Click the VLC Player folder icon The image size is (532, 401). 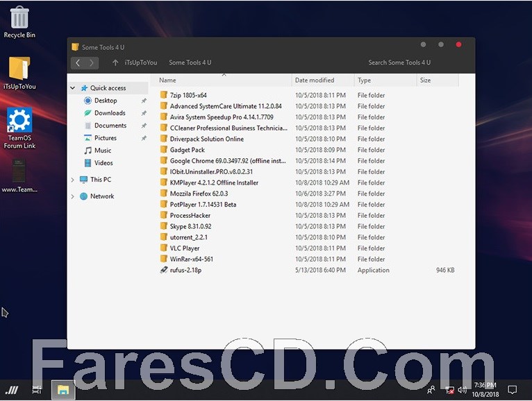(x=163, y=248)
